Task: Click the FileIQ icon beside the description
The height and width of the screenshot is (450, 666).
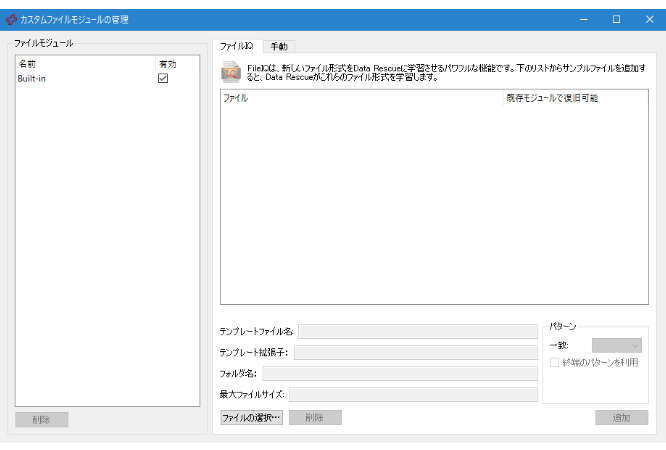Action: [230, 72]
